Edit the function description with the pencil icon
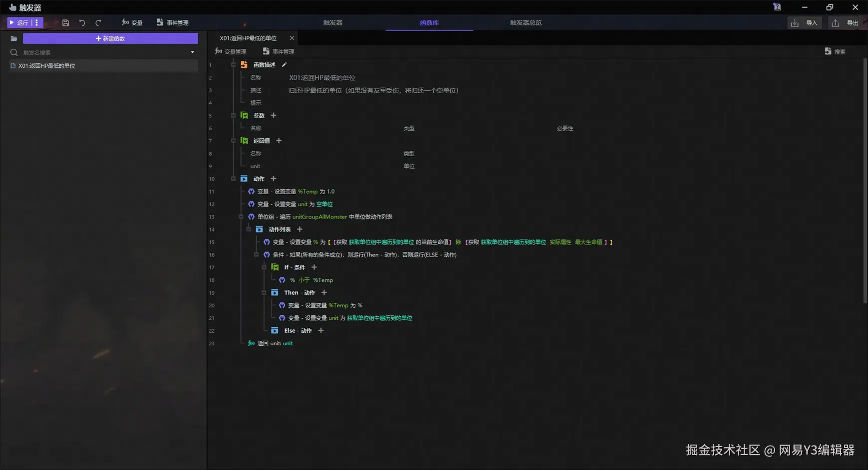Screen dimensions: 868x470 click(x=285, y=65)
